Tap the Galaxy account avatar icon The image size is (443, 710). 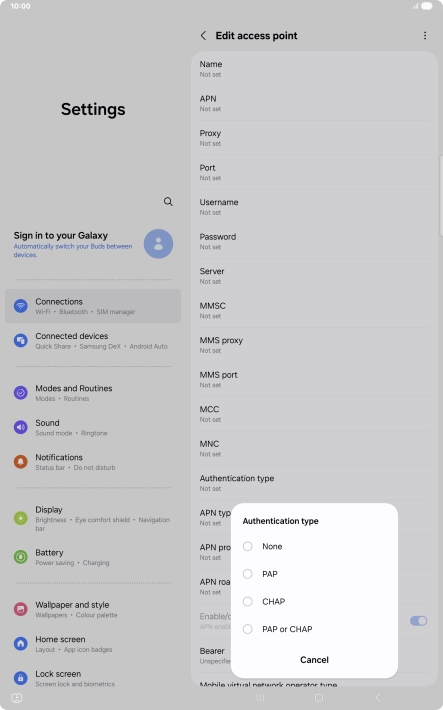click(x=158, y=244)
